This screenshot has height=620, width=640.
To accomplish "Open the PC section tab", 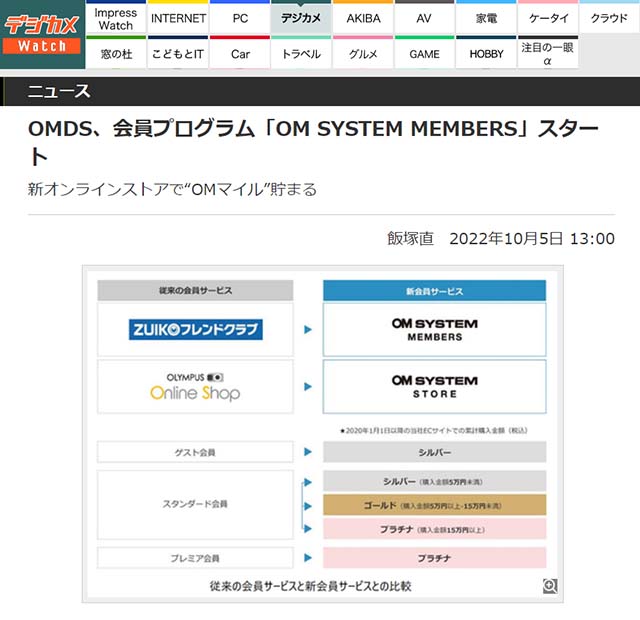I will (x=240, y=18).
